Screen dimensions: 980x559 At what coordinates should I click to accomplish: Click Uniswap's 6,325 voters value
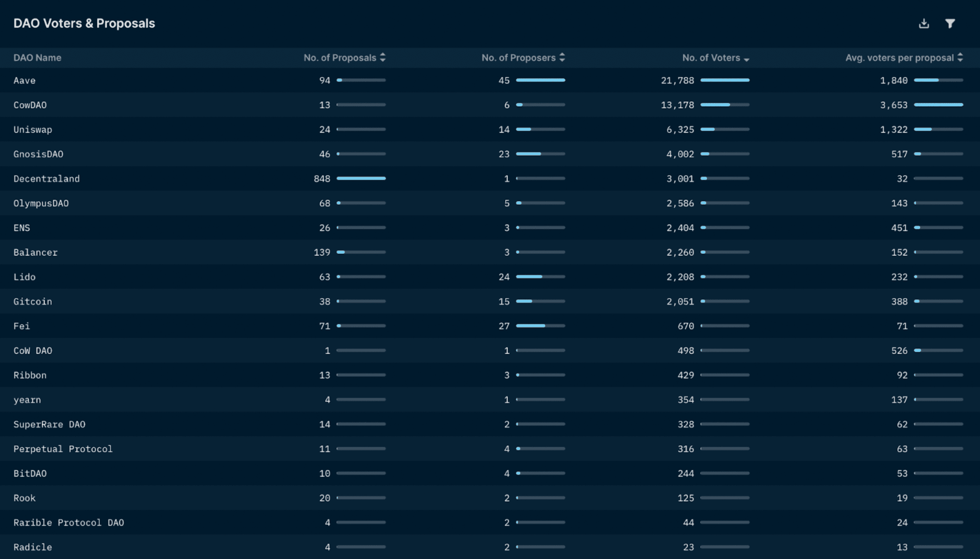click(680, 130)
